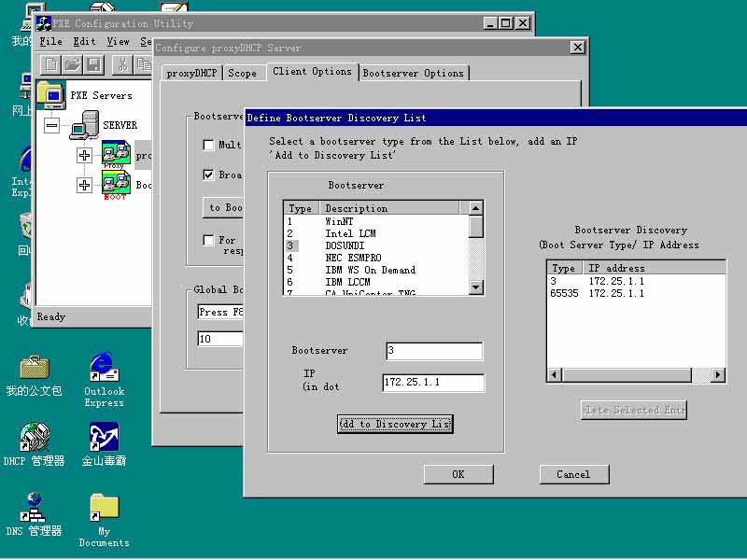Click the Open folder toolbar icon
Viewport: 747px width, 560px height.
point(73,64)
